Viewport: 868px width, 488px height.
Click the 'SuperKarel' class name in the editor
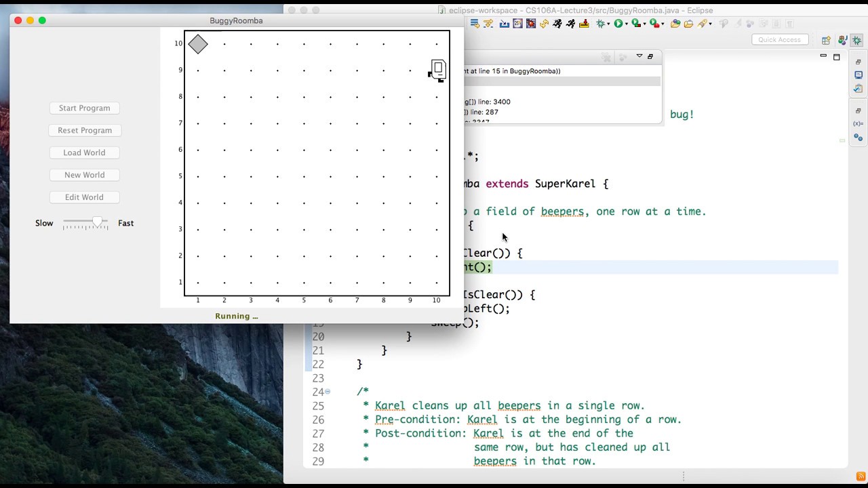click(x=565, y=184)
